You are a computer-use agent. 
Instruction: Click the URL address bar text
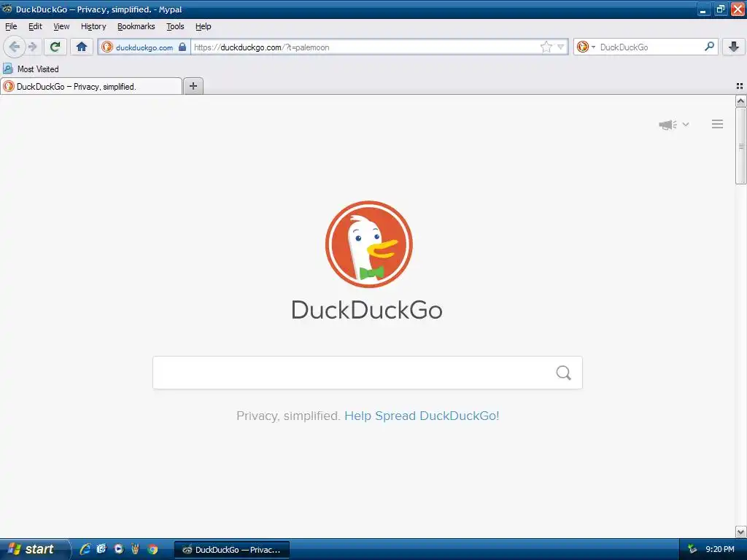tap(262, 47)
